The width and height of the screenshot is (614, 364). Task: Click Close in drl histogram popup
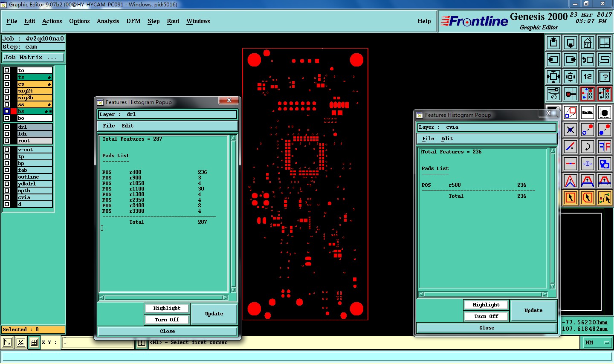tap(167, 331)
